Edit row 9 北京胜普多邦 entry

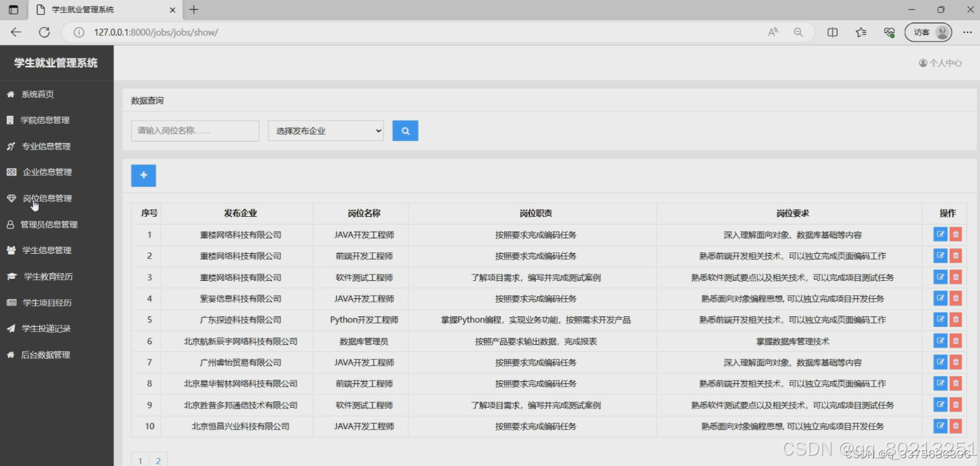940,405
